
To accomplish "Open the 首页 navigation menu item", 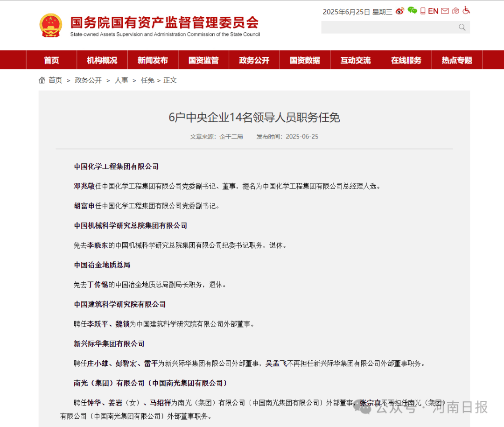I will coord(51,60).
